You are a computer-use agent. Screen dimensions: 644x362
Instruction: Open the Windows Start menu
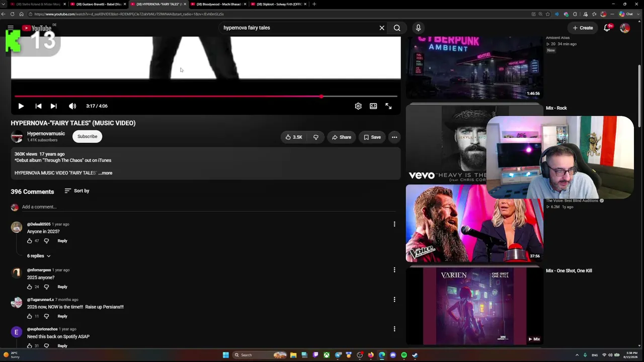(226, 355)
